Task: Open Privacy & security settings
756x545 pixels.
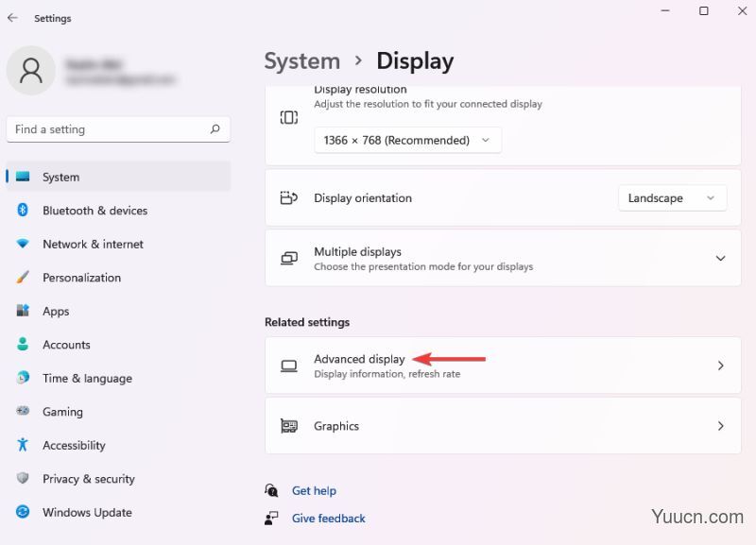Action: coord(118,479)
